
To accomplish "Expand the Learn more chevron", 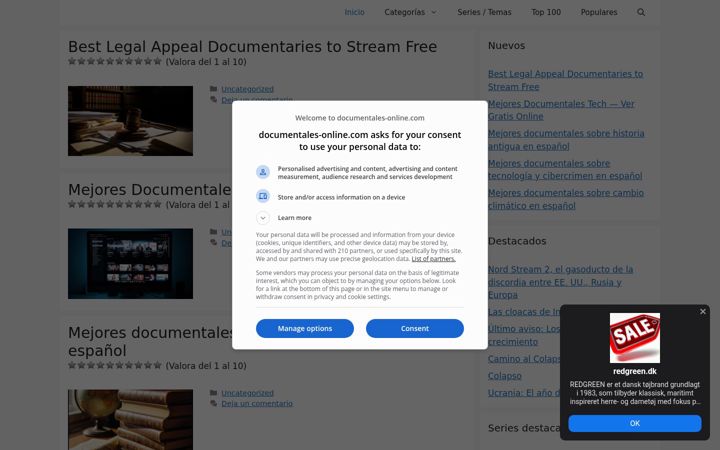I will click(263, 218).
